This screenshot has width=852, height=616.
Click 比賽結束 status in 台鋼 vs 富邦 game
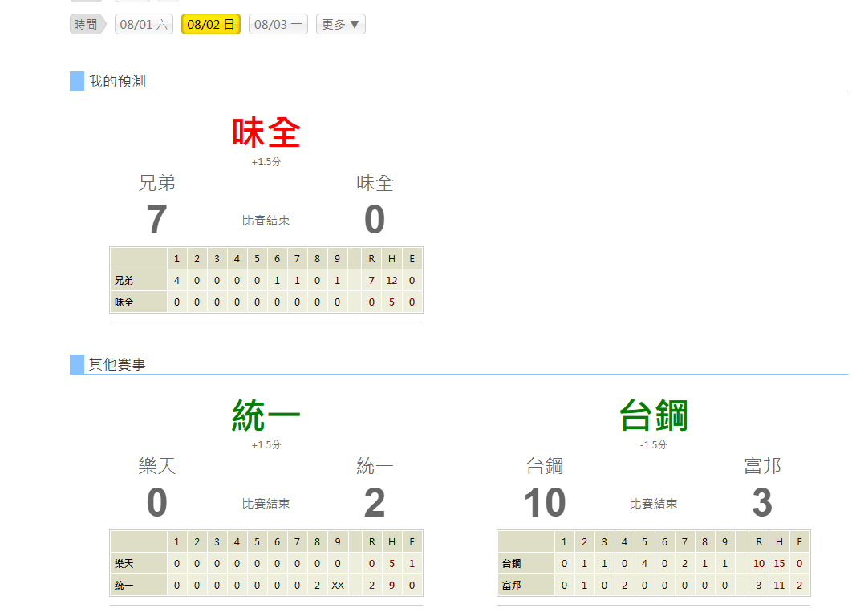point(654,504)
